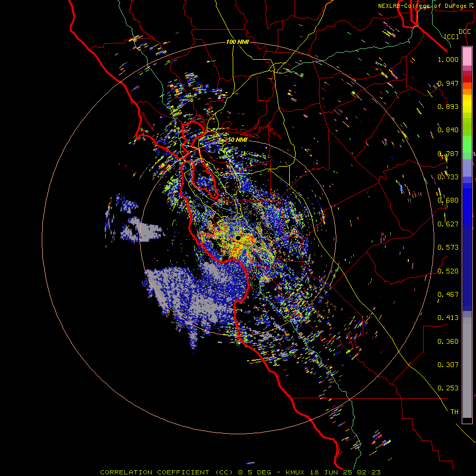
Task: Click the DCC label above the scale
Action: (464, 32)
